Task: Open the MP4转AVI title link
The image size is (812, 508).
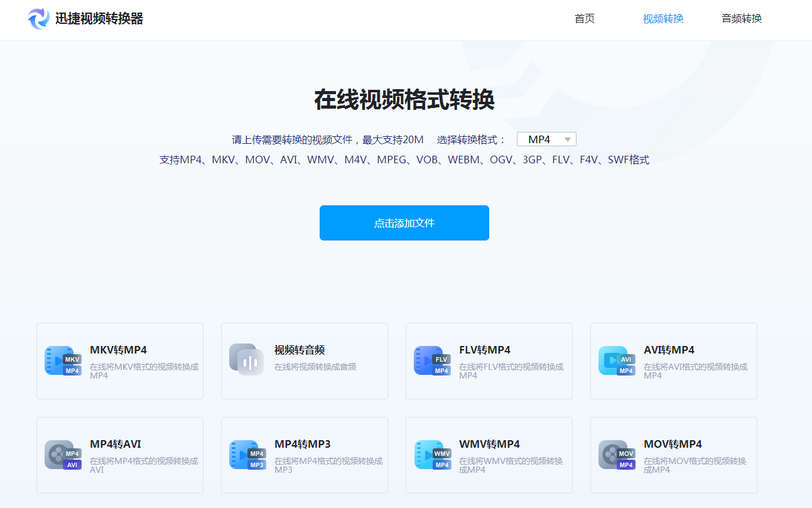Action: 116,444
